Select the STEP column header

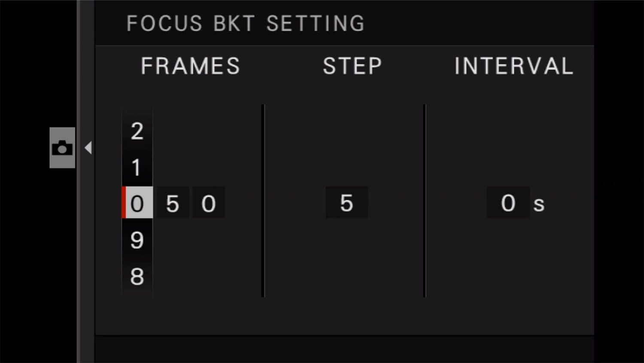352,66
